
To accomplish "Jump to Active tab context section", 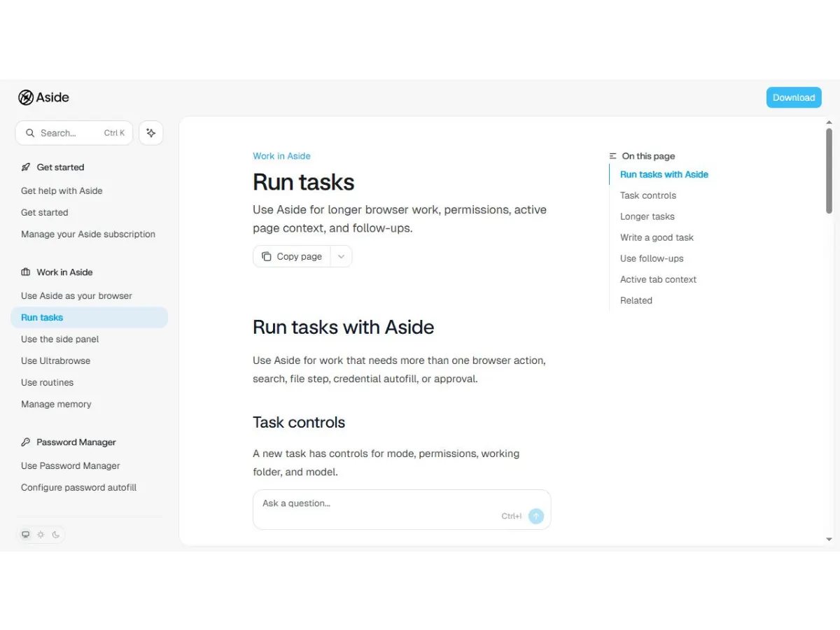I will (658, 279).
